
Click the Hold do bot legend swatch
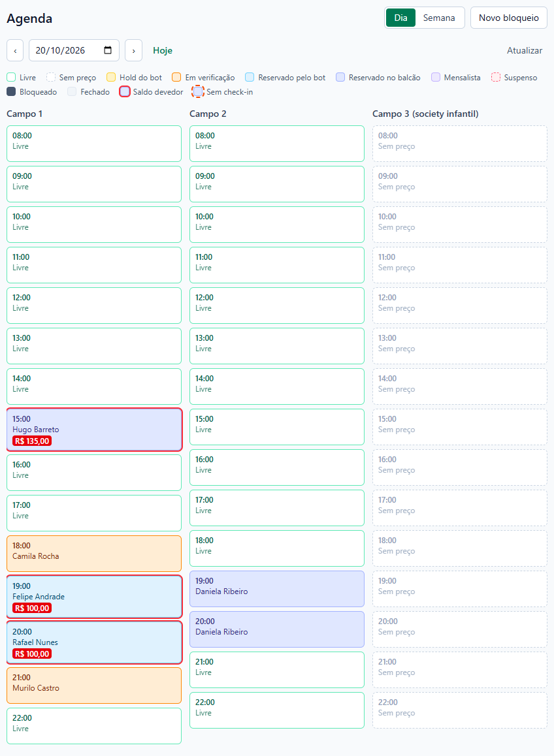(111, 77)
